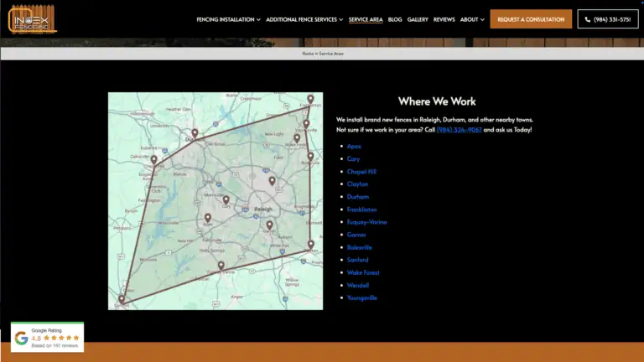This screenshot has height=362, width=644.
Task: Click the Chapel Hill map pin
Action: coord(153,158)
